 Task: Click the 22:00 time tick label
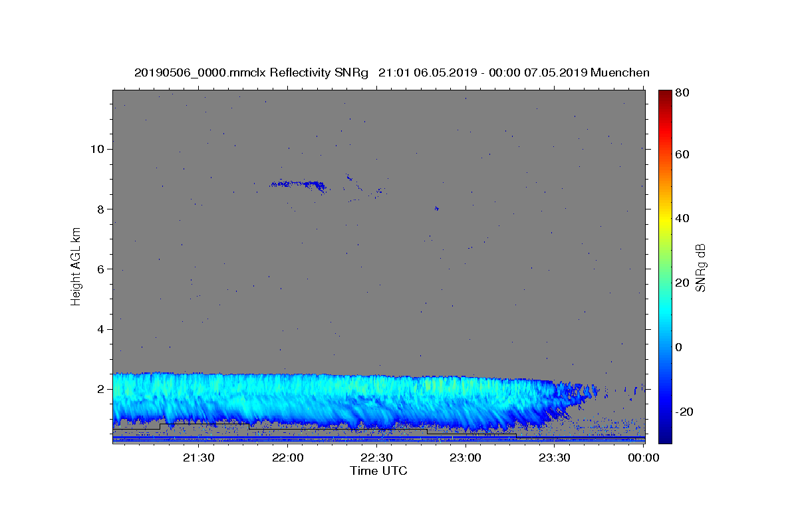288,458
